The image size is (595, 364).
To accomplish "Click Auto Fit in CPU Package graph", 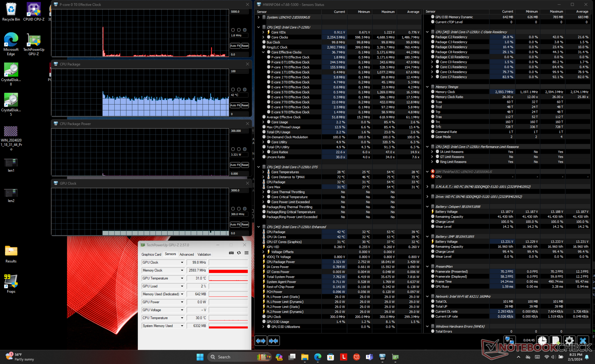I will point(235,105).
